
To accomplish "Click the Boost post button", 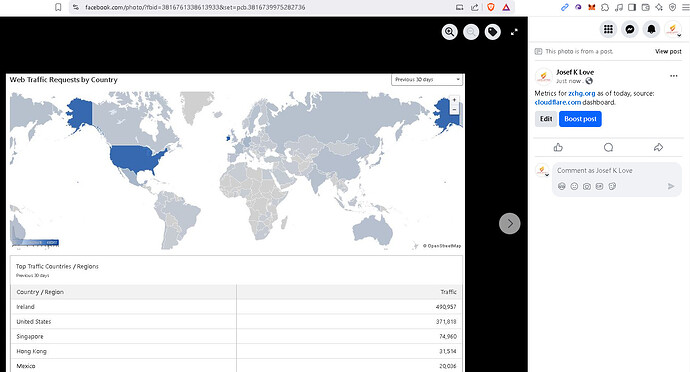I will point(580,119).
